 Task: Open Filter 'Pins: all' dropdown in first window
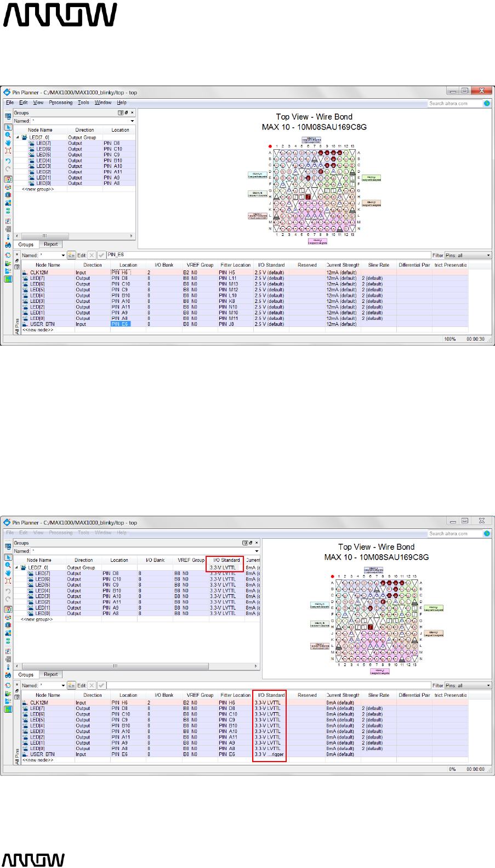click(x=488, y=255)
